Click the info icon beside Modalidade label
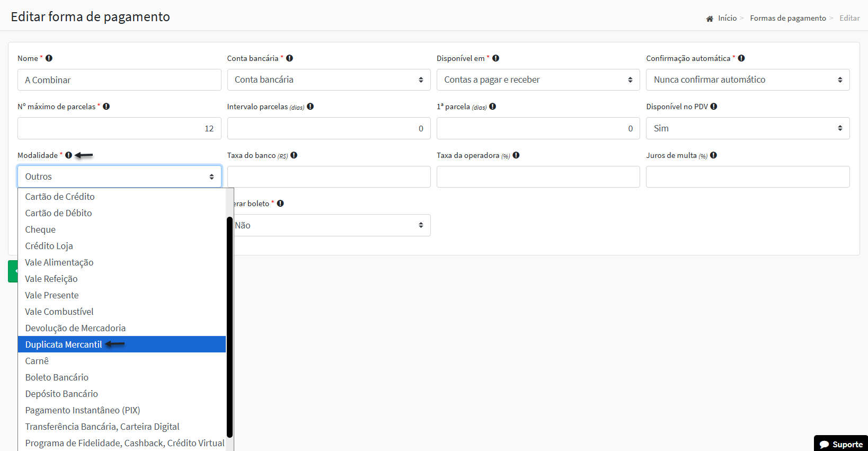The height and width of the screenshot is (451, 868). pos(68,155)
